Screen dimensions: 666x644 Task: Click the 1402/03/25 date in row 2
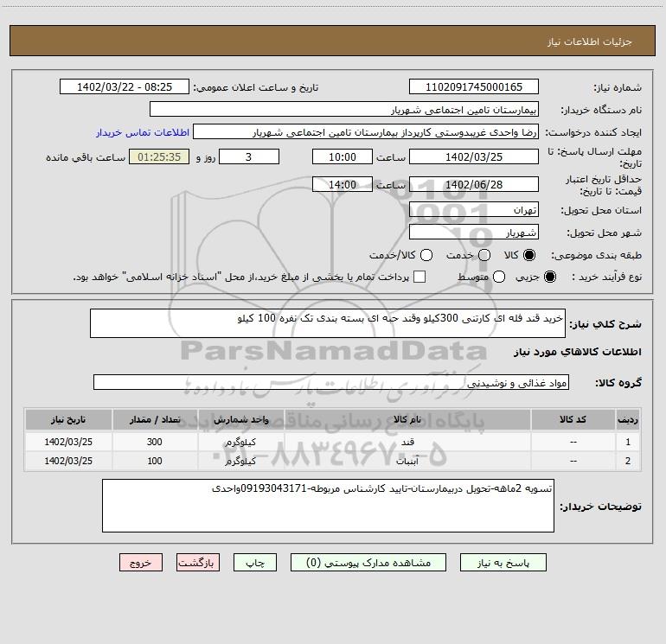pos(68,461)
